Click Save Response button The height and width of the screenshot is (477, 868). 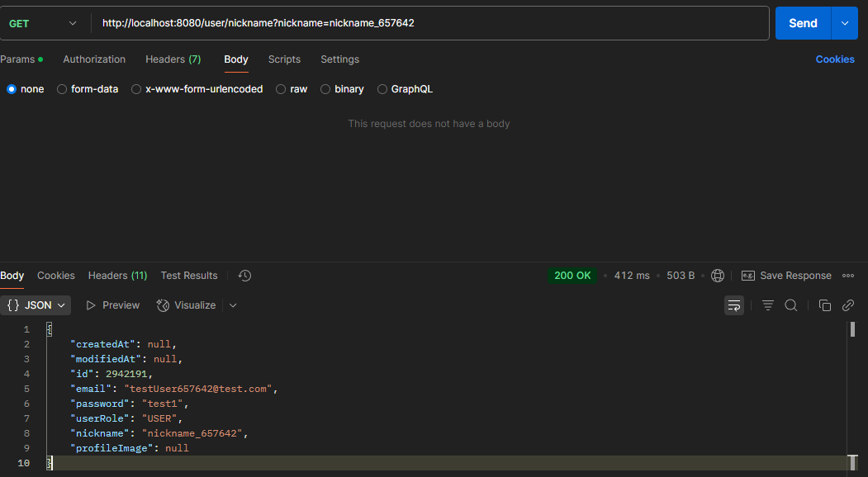coord(786,276)
